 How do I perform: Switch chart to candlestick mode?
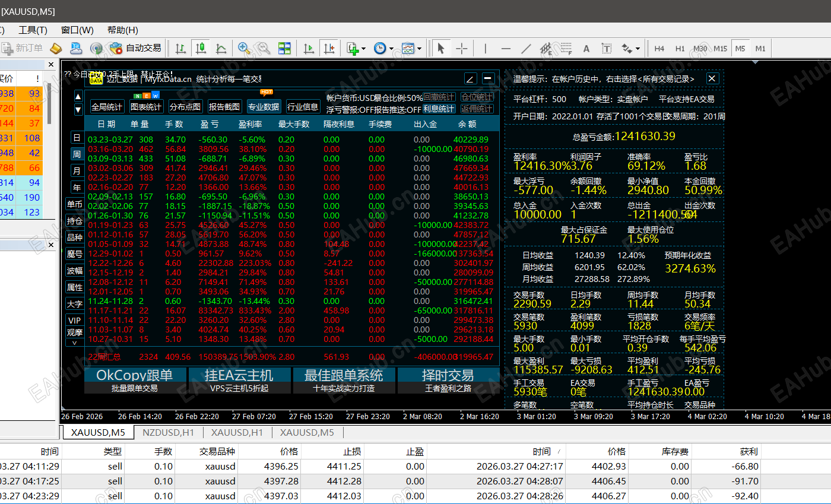pos(201,48)
